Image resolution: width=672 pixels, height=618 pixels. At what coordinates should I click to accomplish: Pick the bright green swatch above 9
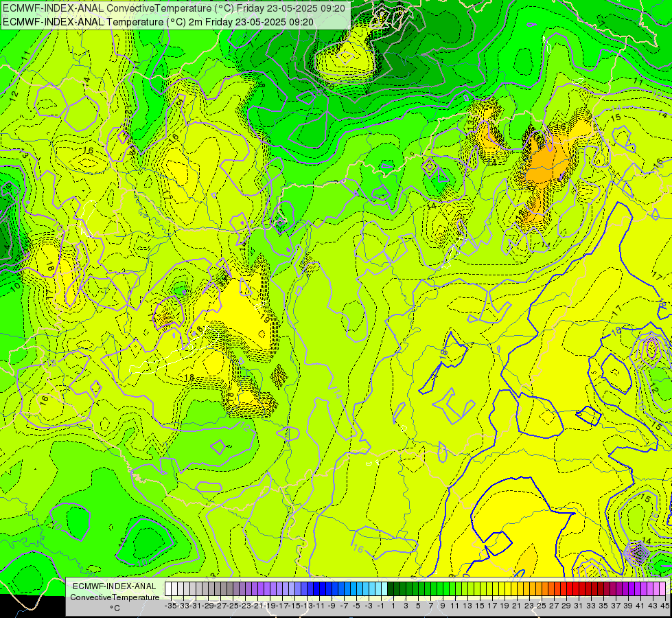point(440,589)
